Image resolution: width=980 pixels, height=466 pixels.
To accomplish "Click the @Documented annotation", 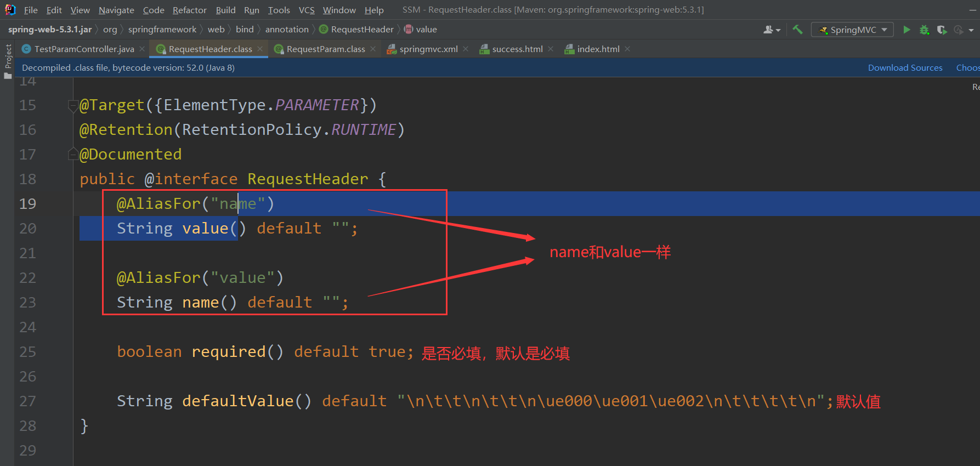I will pos(131,155).
